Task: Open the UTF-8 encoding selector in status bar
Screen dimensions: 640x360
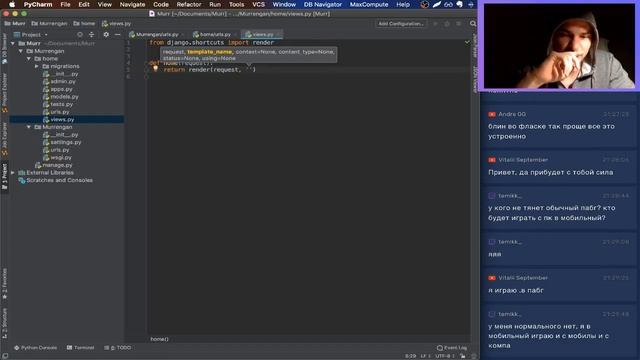Action: (444, 356)
